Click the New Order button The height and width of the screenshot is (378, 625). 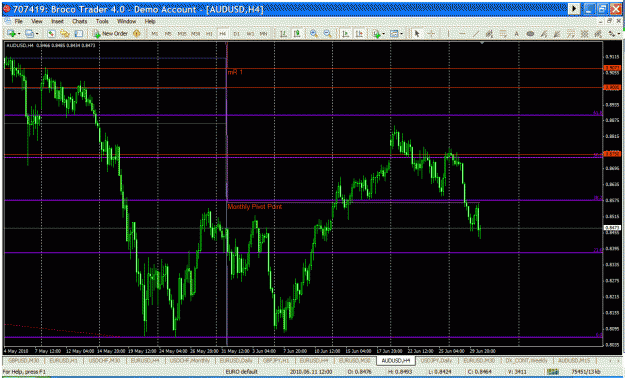point(110,34)
